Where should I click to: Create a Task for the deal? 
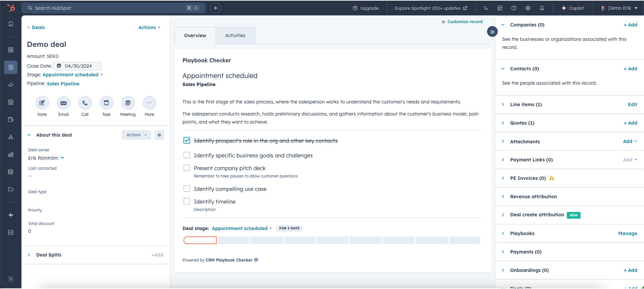point(106,103)
